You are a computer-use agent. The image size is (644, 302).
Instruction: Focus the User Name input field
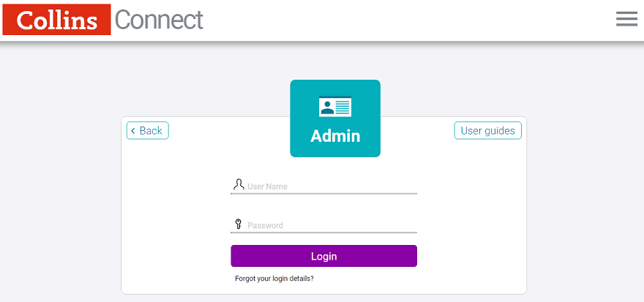pyautogui.click(x=329, y=186)
